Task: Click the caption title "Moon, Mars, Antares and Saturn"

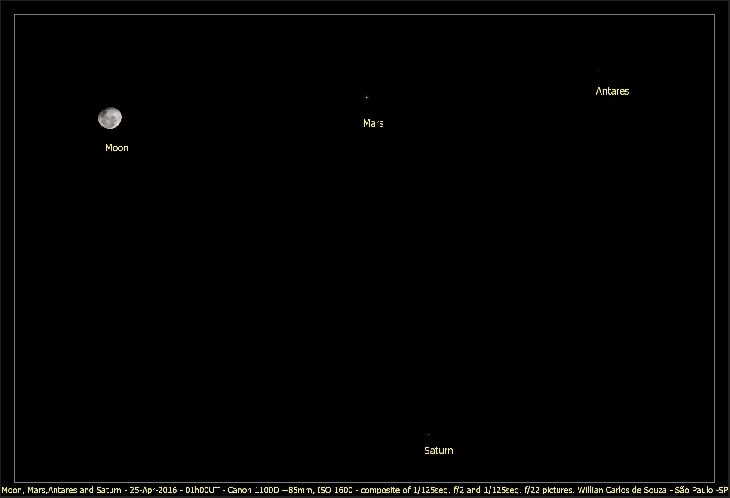Action: pos(61,491)
